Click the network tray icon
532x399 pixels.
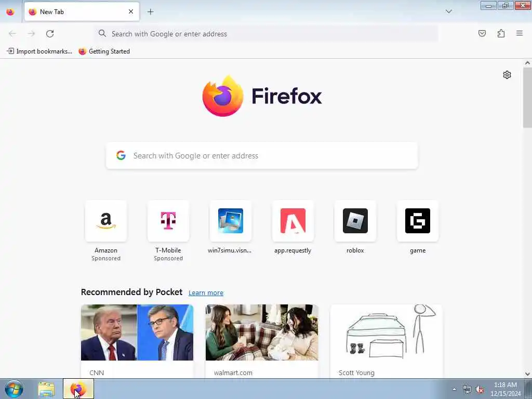467,390
